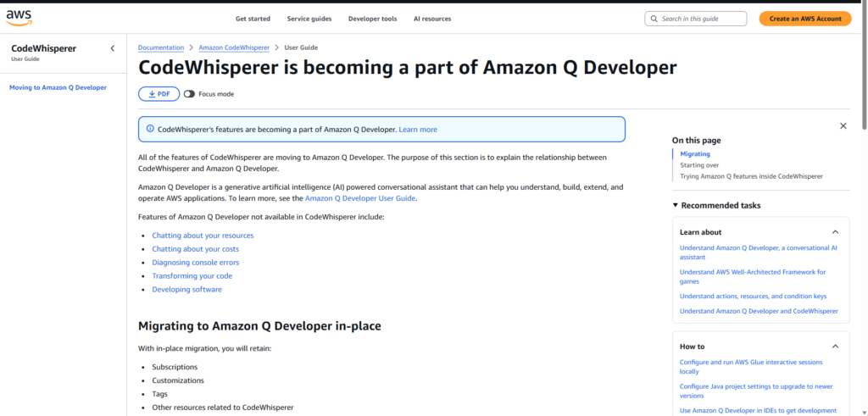Click the Search in this guide field
The height and width of the screenshot is (416, 868).
point(702,19)
